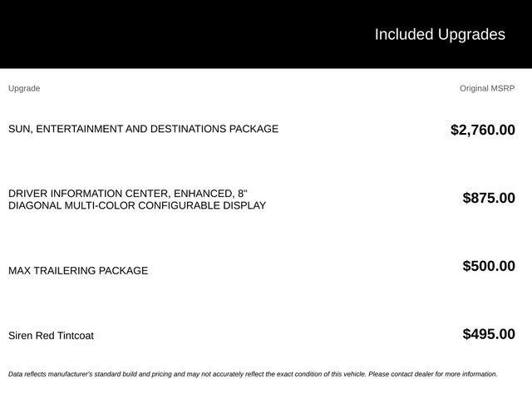This screenshot has width=532, height=399.
Task: Select the Siren Red Tintcoat item
Action: coord(51,336)
